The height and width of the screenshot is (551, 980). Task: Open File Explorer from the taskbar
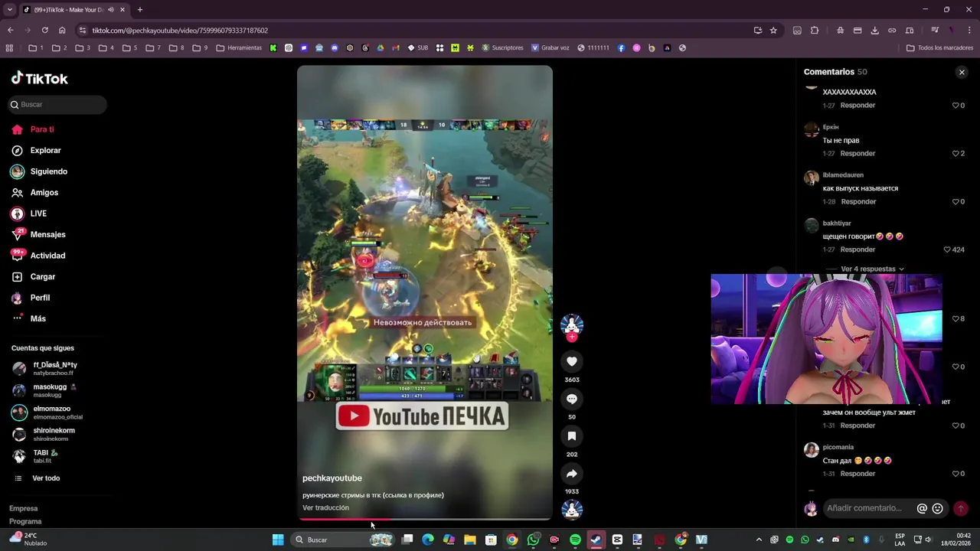point(470,540)
